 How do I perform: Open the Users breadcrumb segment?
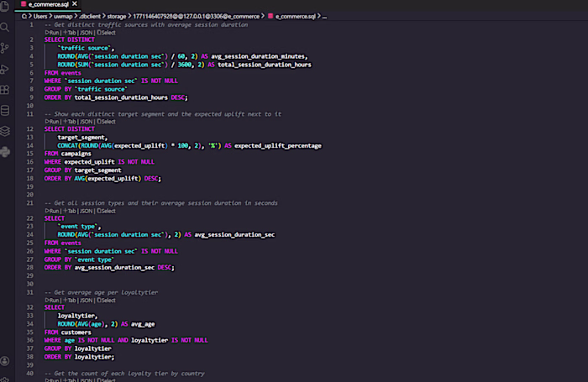click(40, 16)
